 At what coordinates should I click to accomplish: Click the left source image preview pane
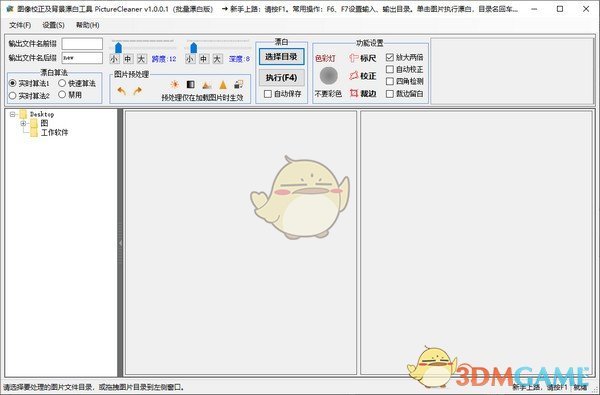(x=241, y=243)
